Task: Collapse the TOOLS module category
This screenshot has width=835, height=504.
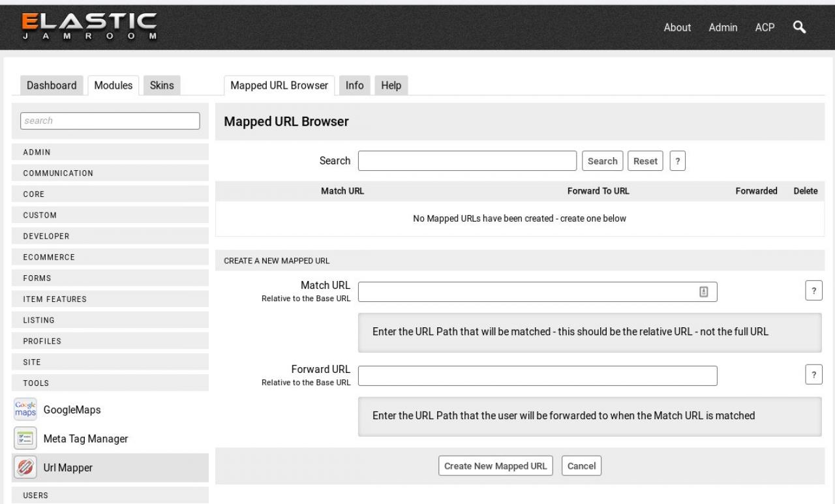Action: pos(110,383)
